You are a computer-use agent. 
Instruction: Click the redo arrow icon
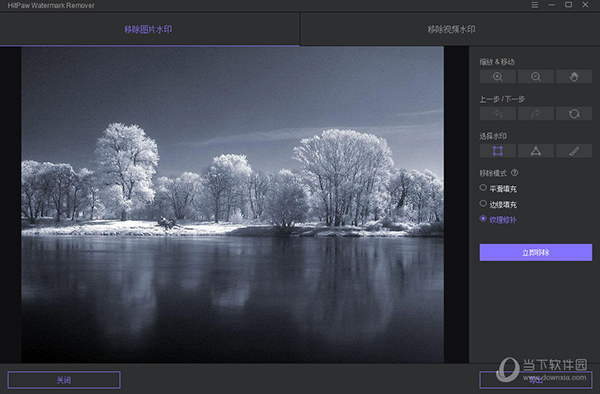pyautogui.click(x=536, y=114)
